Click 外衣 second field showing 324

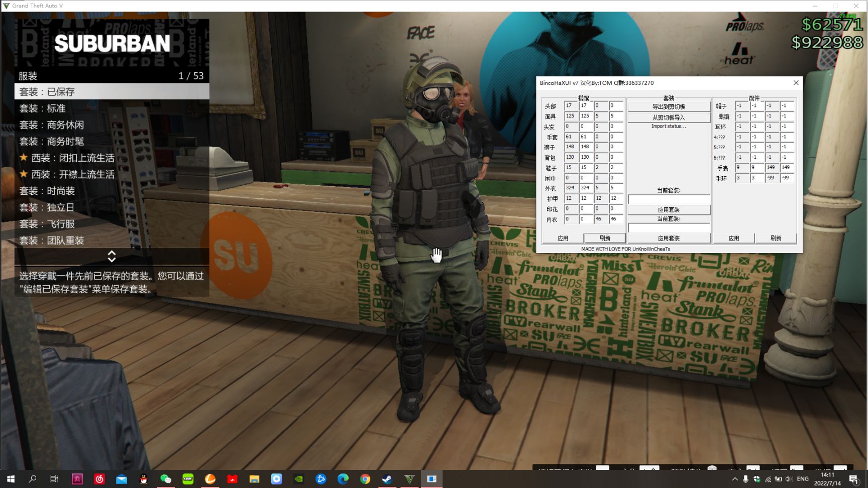(x=586, y=188)
